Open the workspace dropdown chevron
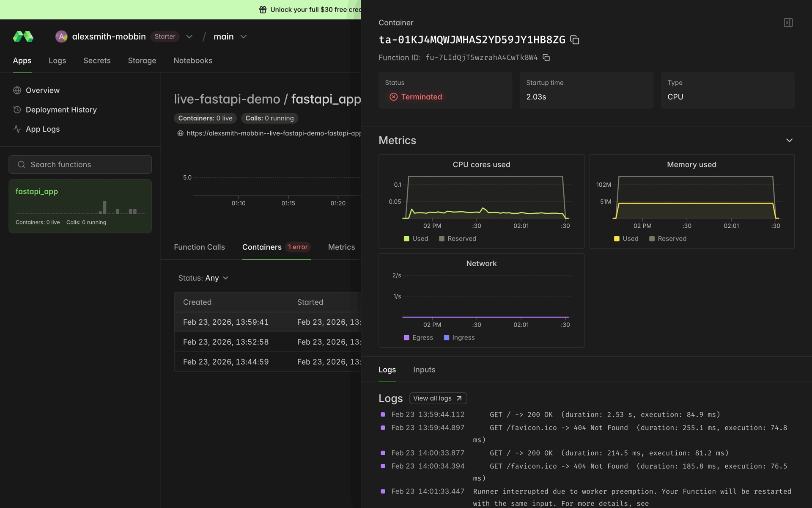The height and width of the screenshot is (508, 812). click(189, 37)
